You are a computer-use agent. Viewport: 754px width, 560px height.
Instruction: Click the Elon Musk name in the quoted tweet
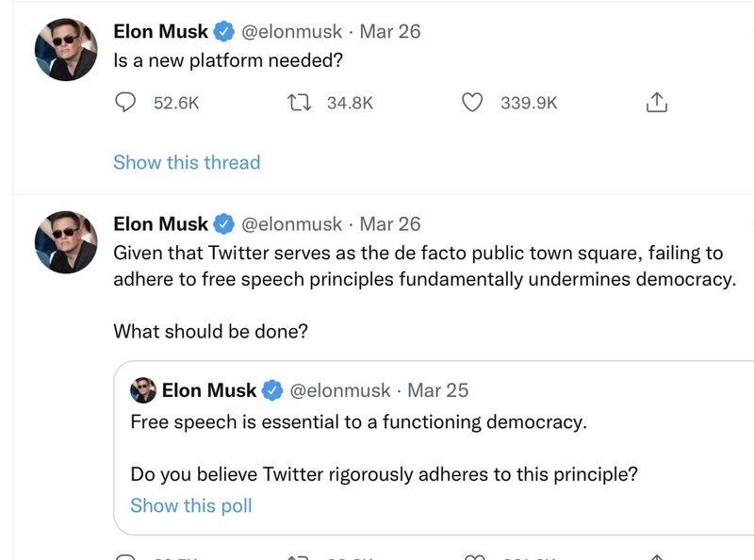tap(209, 390)
